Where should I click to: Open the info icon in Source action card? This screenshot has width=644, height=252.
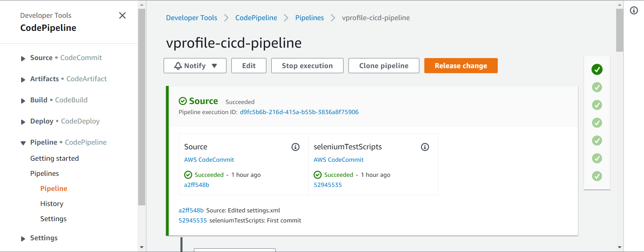pyautogui.click(x=296, y=147)
